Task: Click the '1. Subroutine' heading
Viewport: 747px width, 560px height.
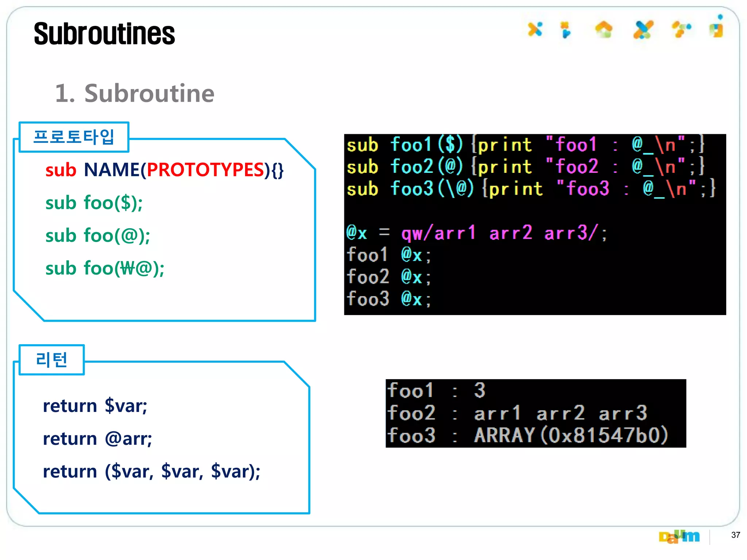Action: point(135,93)
